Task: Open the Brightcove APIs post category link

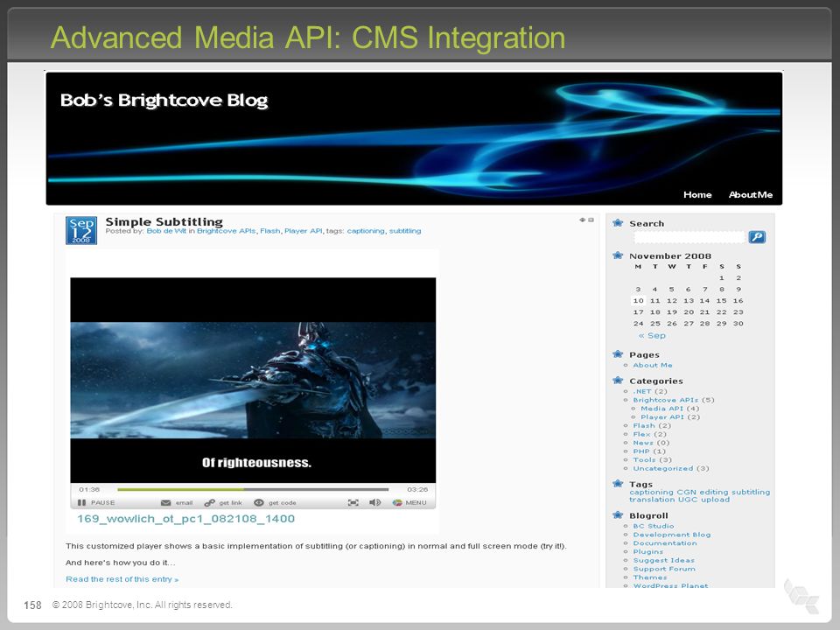Action: coord(227,231)
